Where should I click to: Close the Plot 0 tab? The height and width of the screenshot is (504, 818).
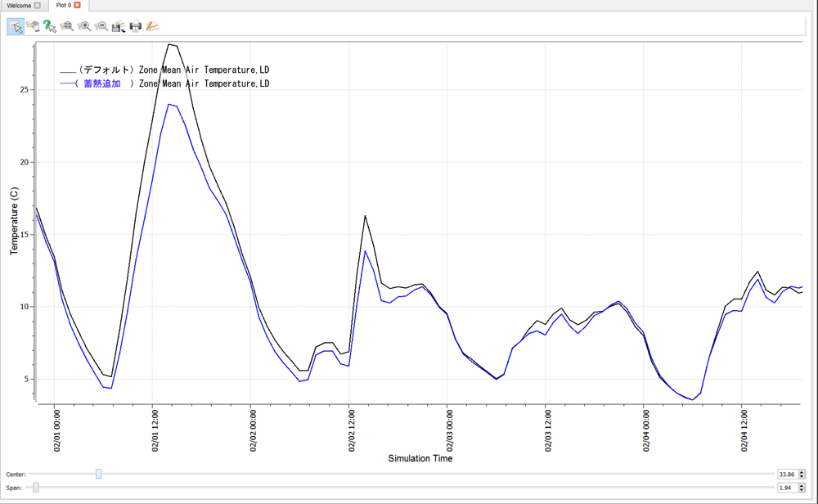tap(77, 5)
